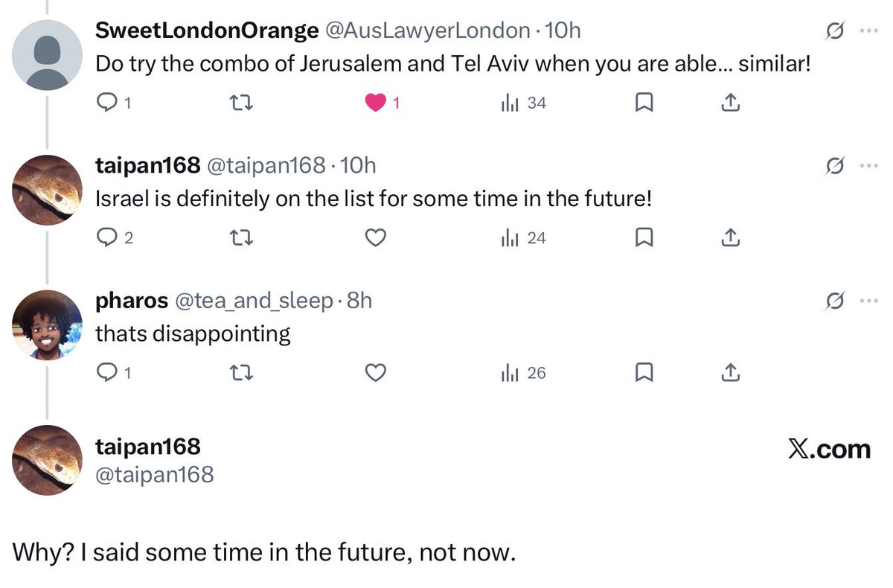Reply to taipan168's Israel tweet
This screenshot has width=893, height=588.
109,238
